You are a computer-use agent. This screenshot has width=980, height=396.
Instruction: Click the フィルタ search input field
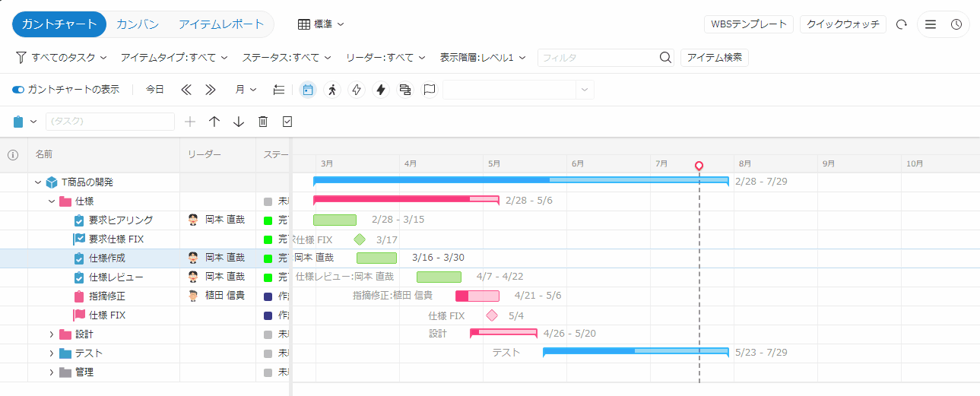point(597,58)
